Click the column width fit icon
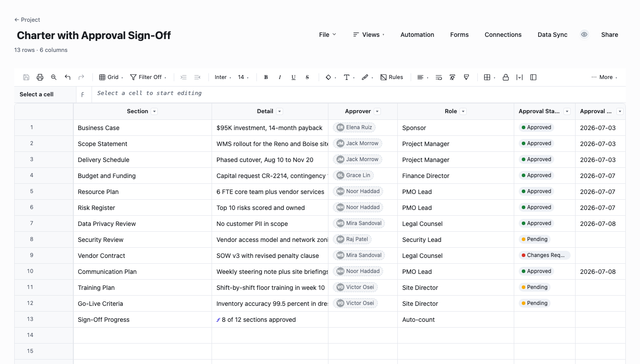The image size is (640, 364). [520, 77]
